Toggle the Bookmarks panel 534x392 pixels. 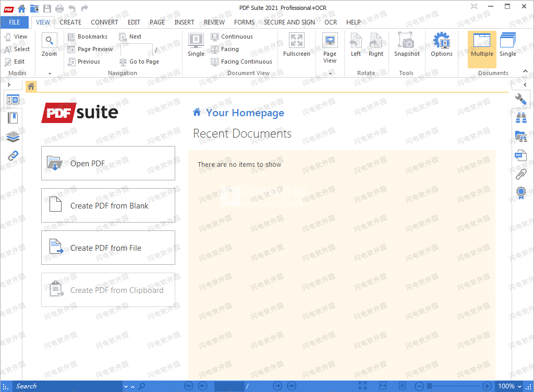point(88,36)
